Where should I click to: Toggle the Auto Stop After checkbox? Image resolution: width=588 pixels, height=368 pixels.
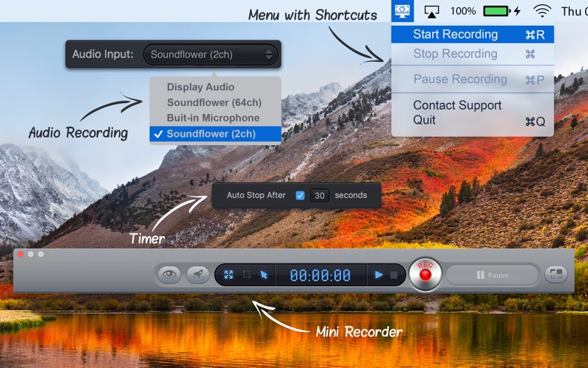[300, 195]
